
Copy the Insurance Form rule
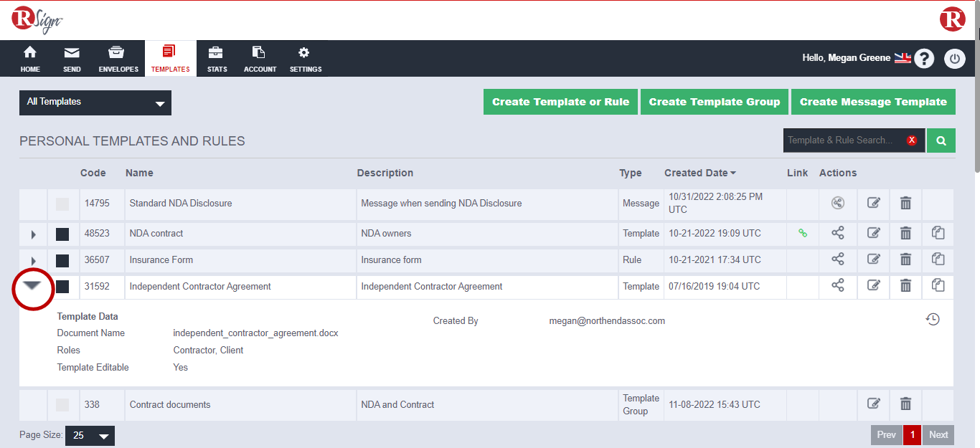[938, 259]
